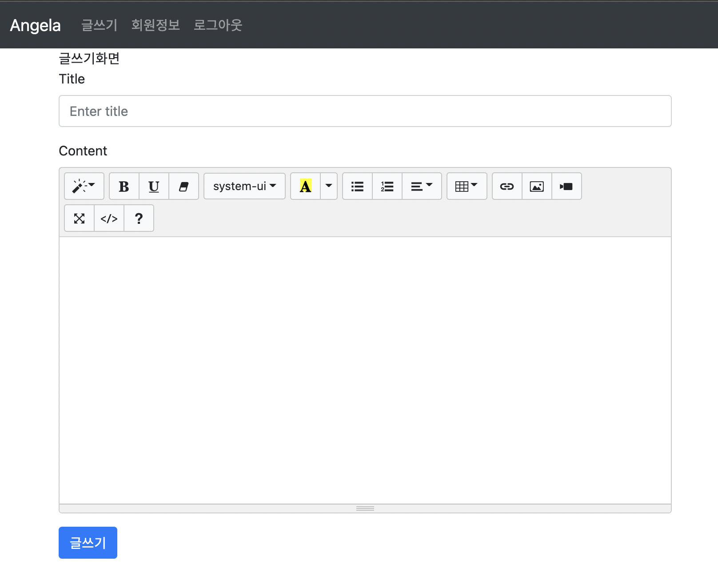This screenshot has height=588, width=718.
Task: Insert an unordered bullet list
Action: click(x=357, y=186)
